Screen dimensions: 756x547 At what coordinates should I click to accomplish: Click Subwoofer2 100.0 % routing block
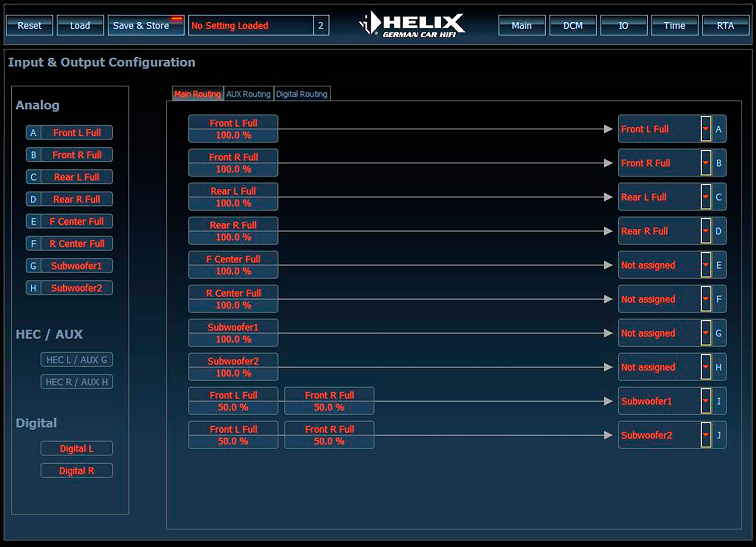[x=233, y=367]
